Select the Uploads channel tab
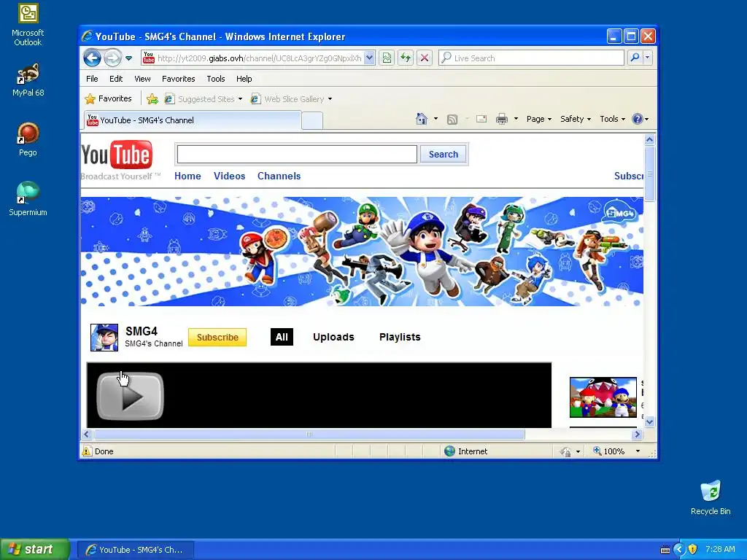The width and height of the screenshot is (747, 560). pos(333,337)
